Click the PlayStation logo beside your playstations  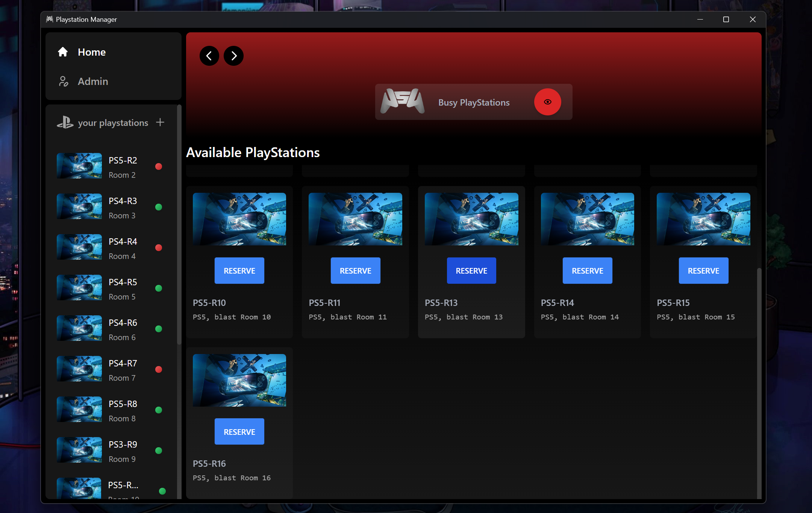[x=65, y=123]
